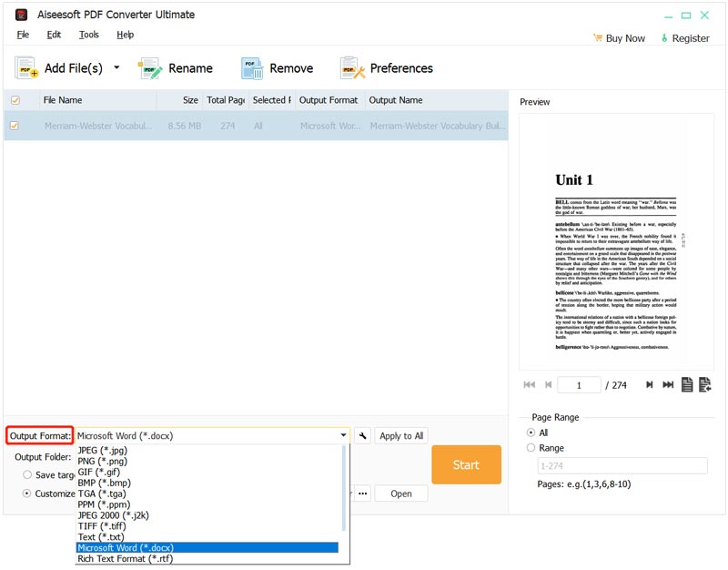Image resolution: width=728 pixels, height=570 pixels.
Task: Open output settings wrench icon
Action: tap(361, 436)
